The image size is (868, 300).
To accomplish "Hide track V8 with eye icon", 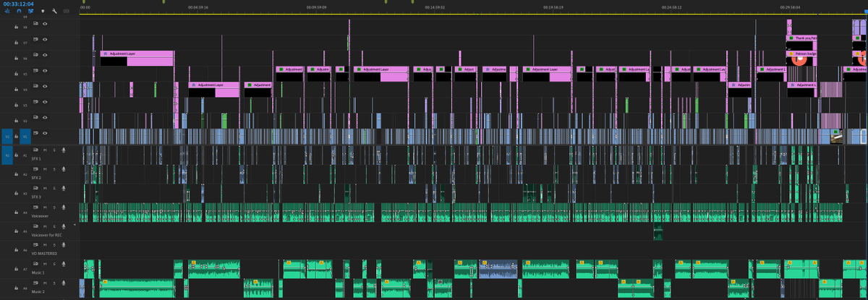I will click(45, 23).
